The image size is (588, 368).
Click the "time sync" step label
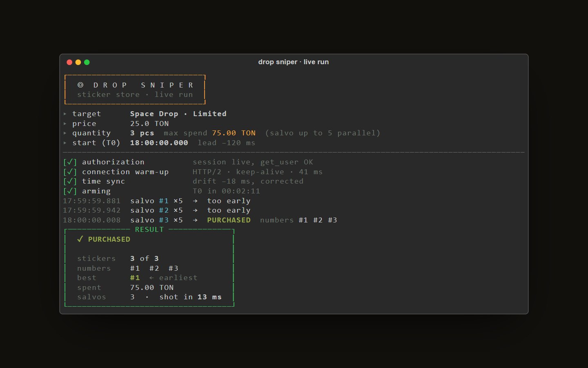[104, 181]
